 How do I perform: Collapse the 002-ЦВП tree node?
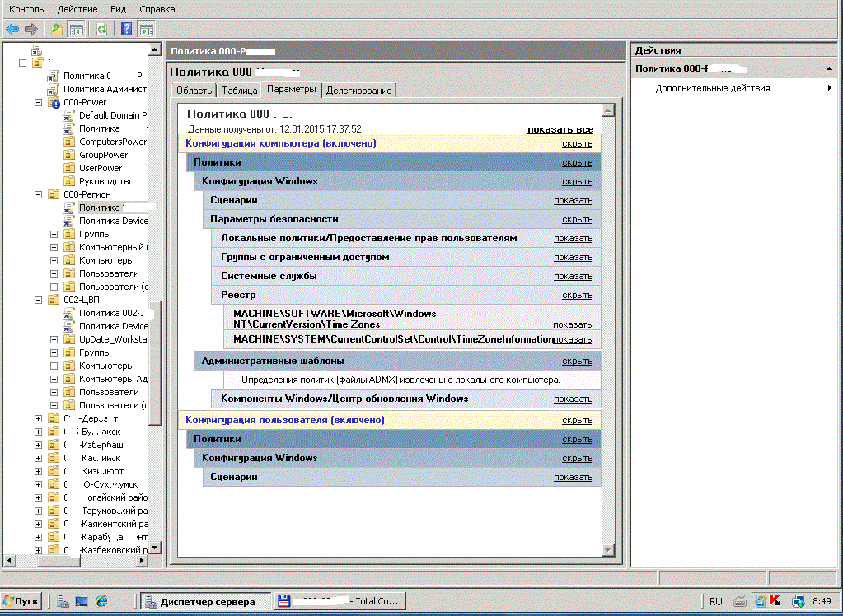tap(38, 300)
